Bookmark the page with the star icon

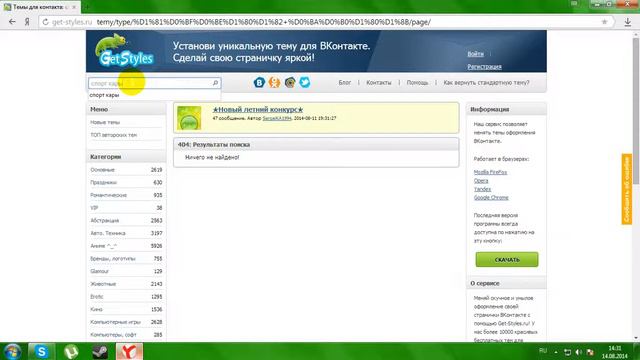click(604, 22)
